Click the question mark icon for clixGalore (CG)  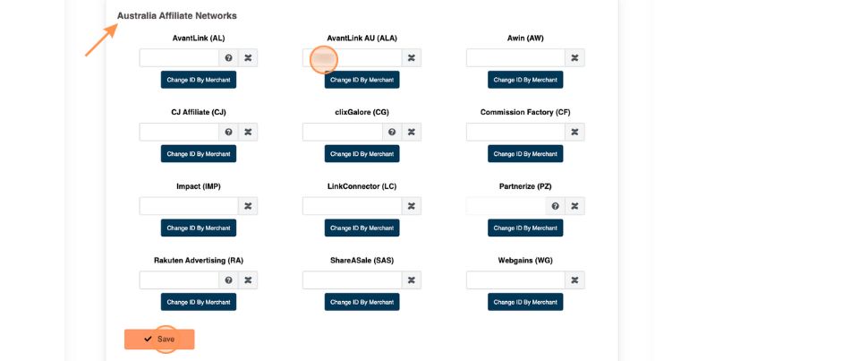[x=392, y=133]
